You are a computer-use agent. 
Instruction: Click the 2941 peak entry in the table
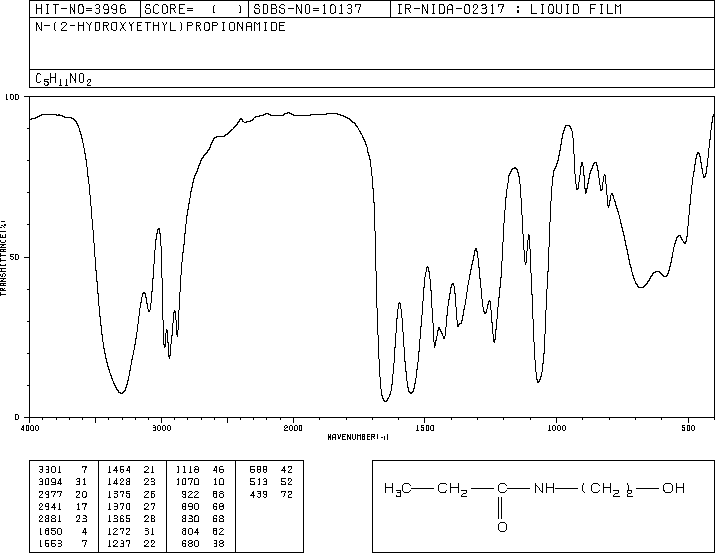(x=63, y=506)
